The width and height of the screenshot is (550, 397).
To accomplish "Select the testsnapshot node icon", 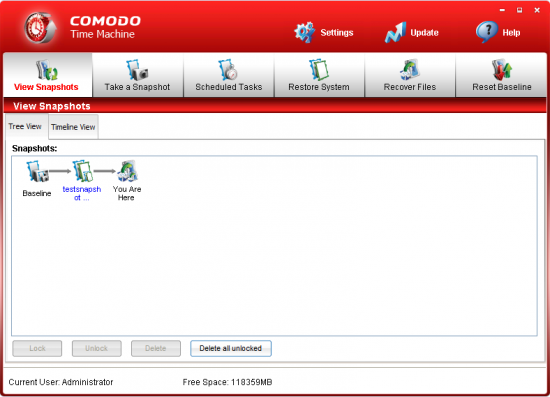I will [82, 171].
